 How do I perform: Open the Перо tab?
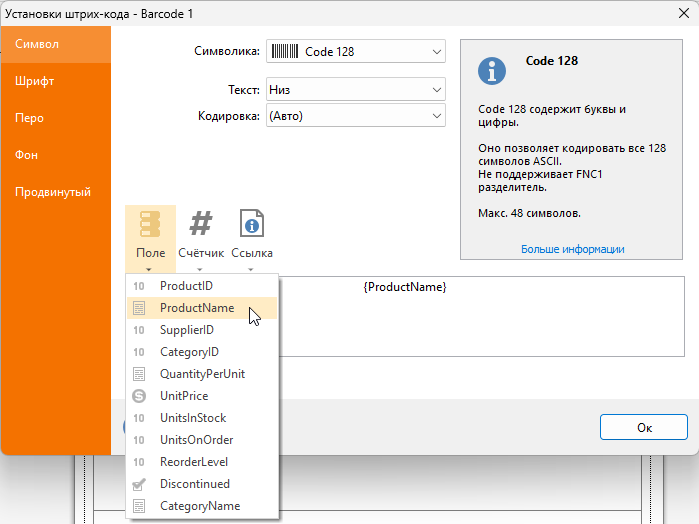coord(30,118)
